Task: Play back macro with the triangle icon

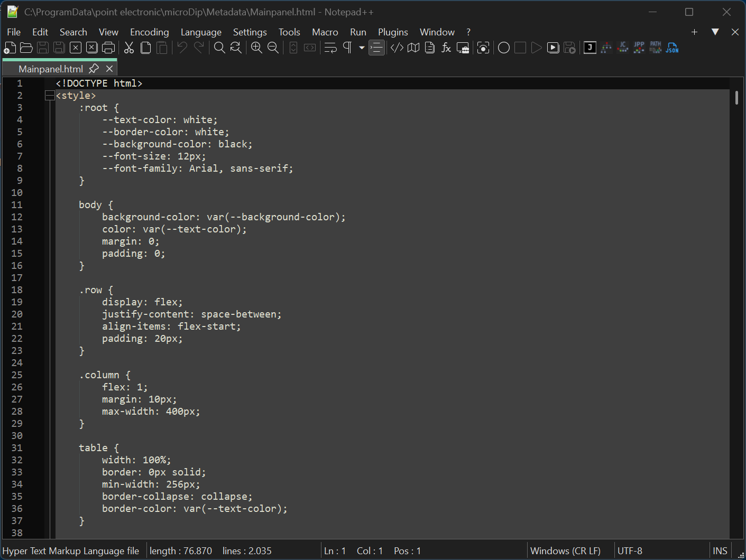Action: 537,48
